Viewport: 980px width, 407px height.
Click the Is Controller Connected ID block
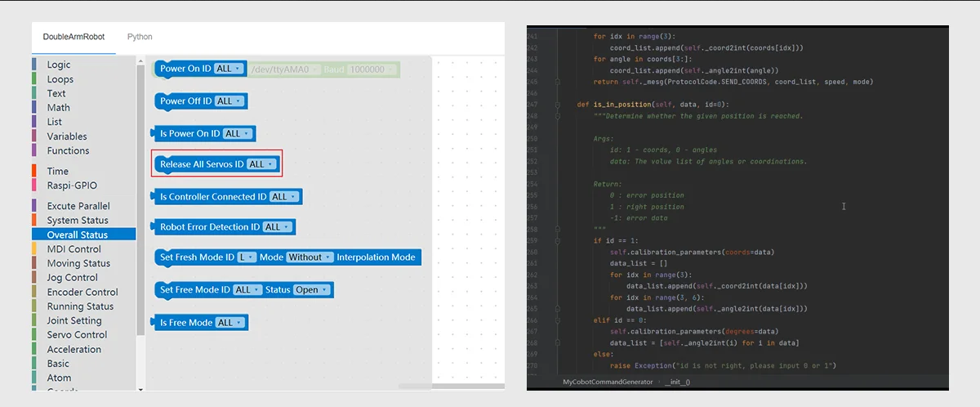tap(212, 197)
